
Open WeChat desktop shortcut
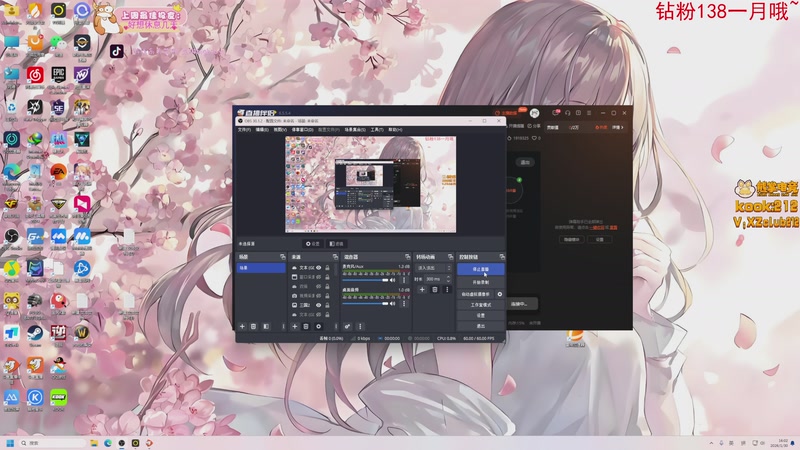click(x=58, y=43)
